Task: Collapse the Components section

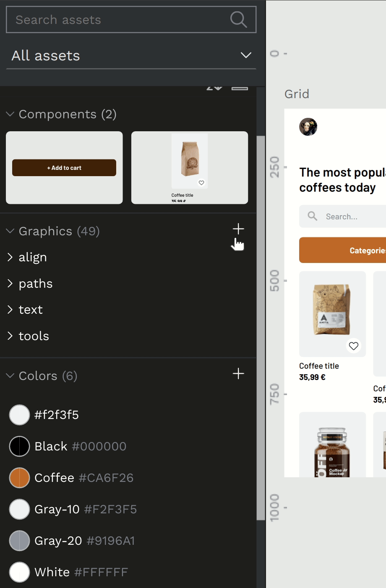Action: (10, 114)
